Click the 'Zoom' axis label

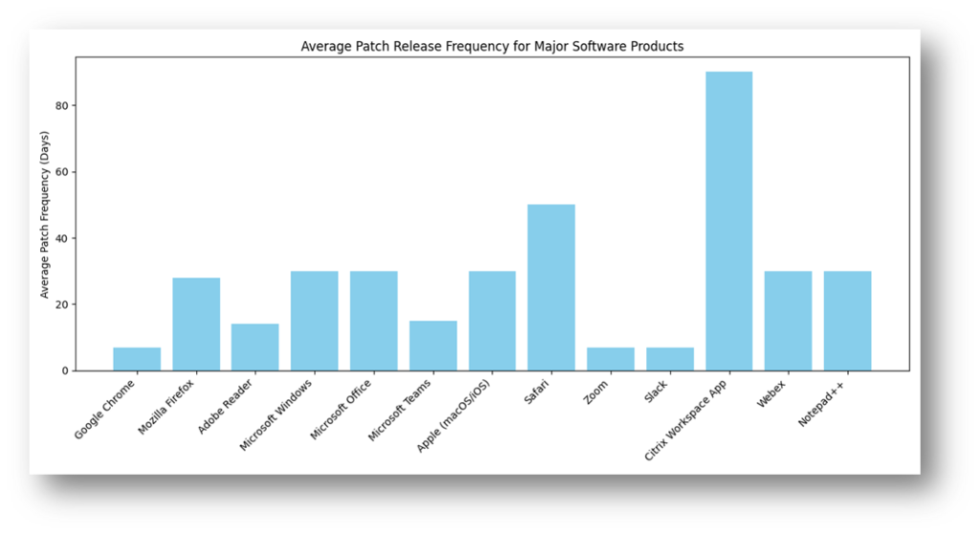click(595, 392)
